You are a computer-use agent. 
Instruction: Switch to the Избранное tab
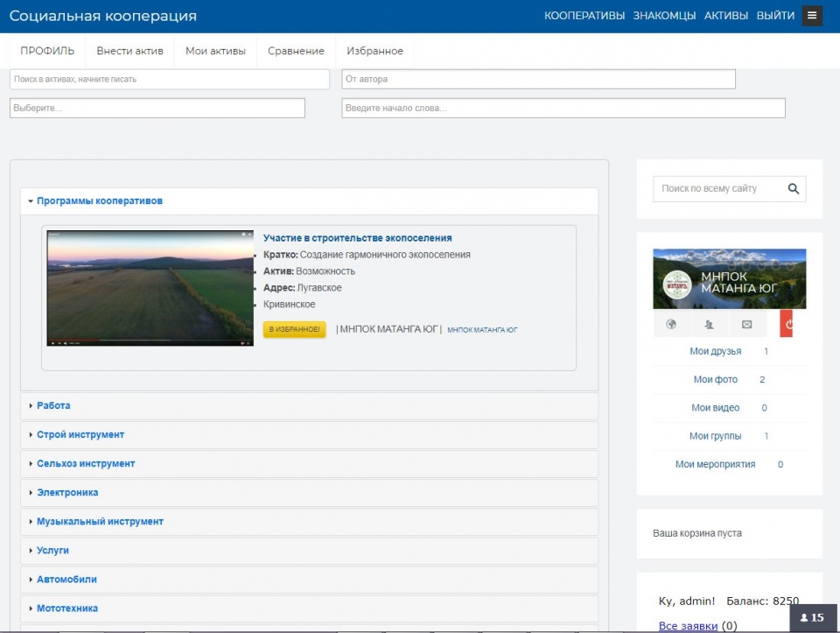point(374,51)
